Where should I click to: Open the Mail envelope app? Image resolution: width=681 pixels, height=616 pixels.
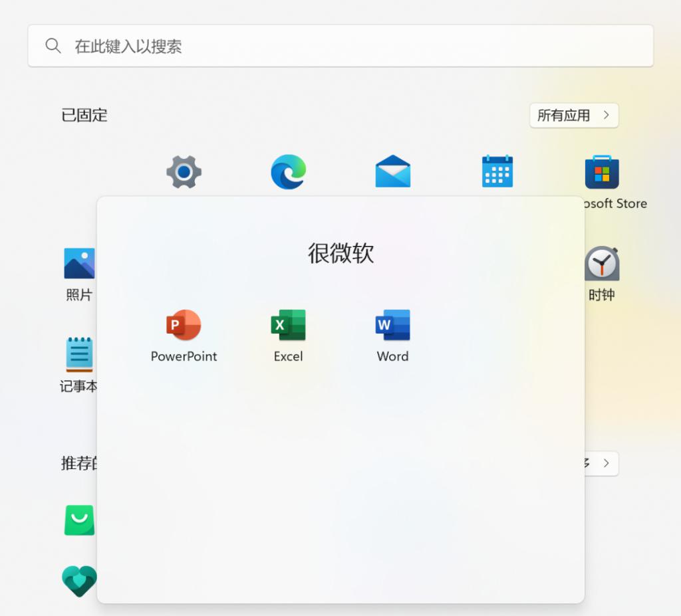point(392,172)
